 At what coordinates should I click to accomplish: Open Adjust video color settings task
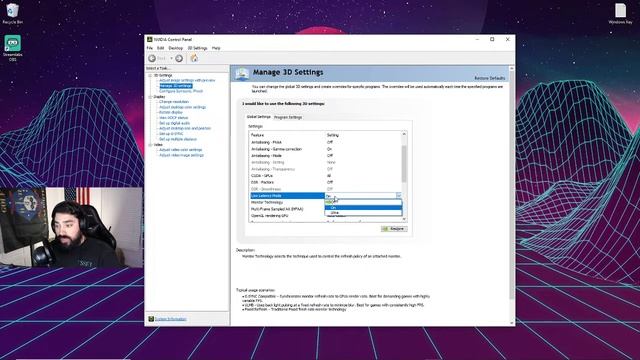[180, 150]
